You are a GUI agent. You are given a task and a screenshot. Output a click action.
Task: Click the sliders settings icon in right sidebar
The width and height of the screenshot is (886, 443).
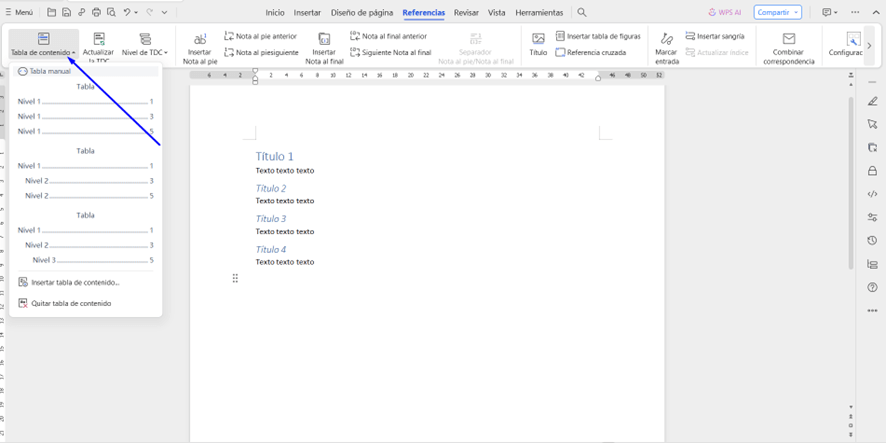click(872, 217)
